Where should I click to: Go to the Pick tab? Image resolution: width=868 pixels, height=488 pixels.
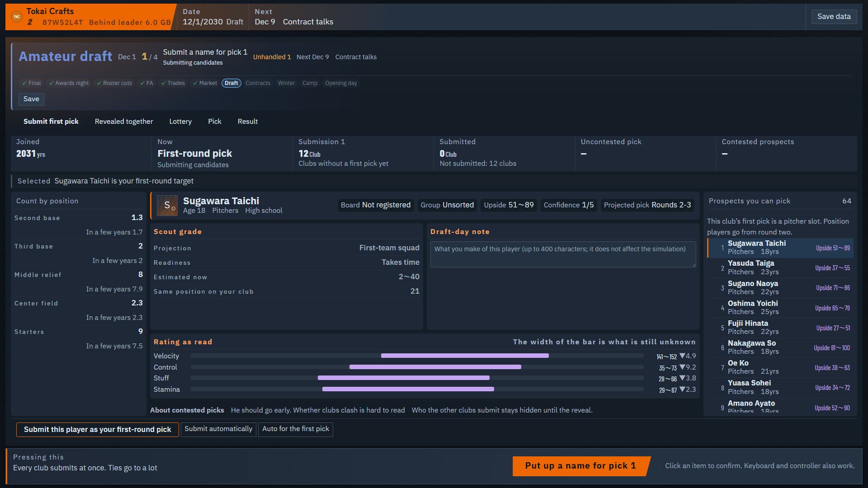pos(215,122)
